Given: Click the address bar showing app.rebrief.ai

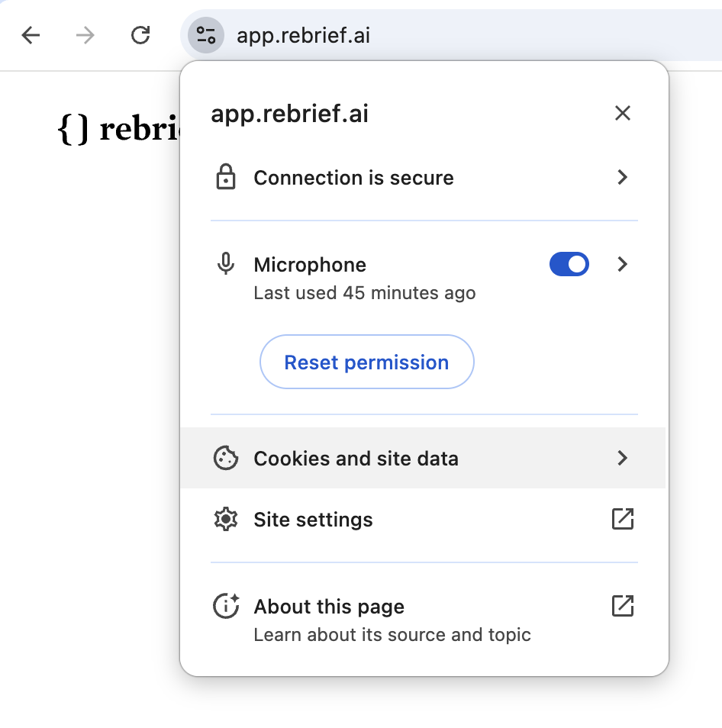Looking at the screenshot, I should (x=458, y=35).
